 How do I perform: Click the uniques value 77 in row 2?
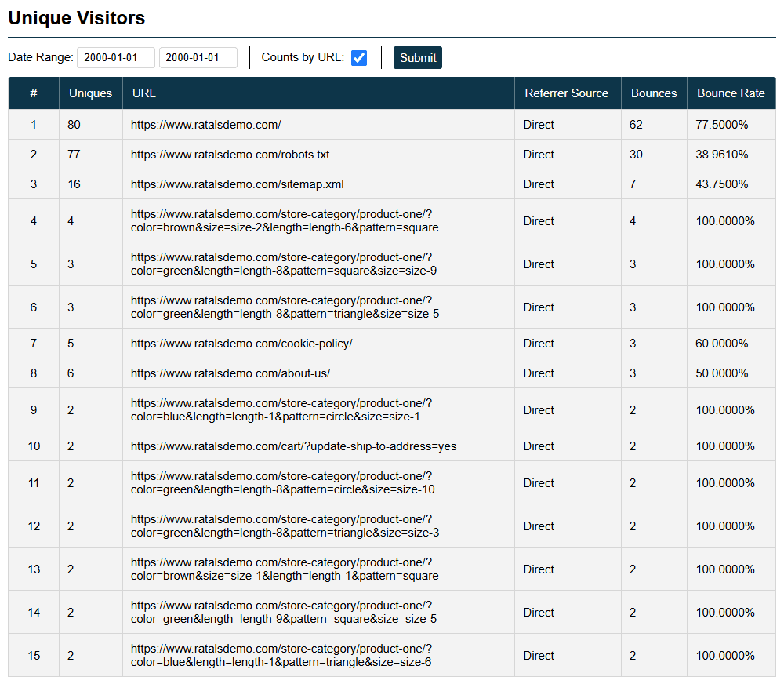(74, 155)
